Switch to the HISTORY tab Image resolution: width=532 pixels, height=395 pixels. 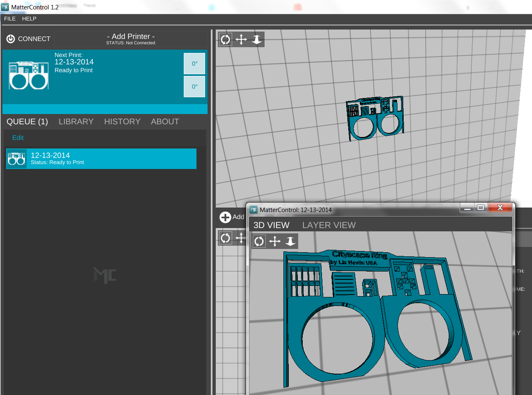tap(122, 121)
